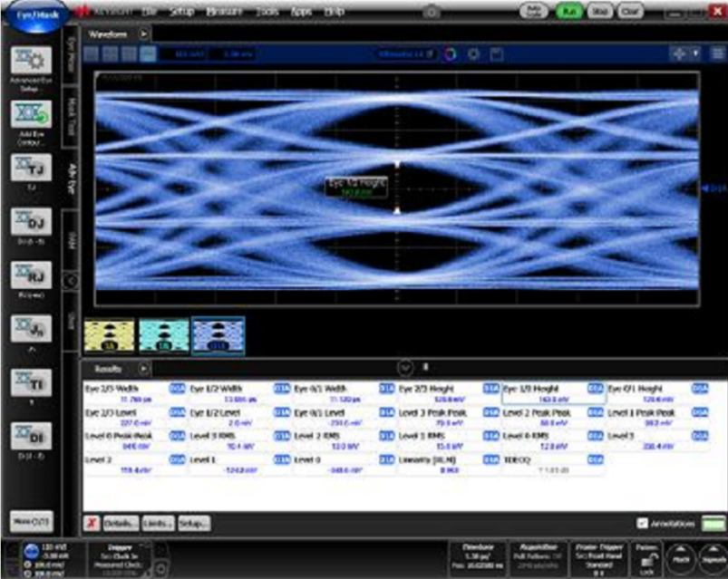The image size is (728, 579).
Task: Open the Setup menu
Action: (x=182, y=11)
